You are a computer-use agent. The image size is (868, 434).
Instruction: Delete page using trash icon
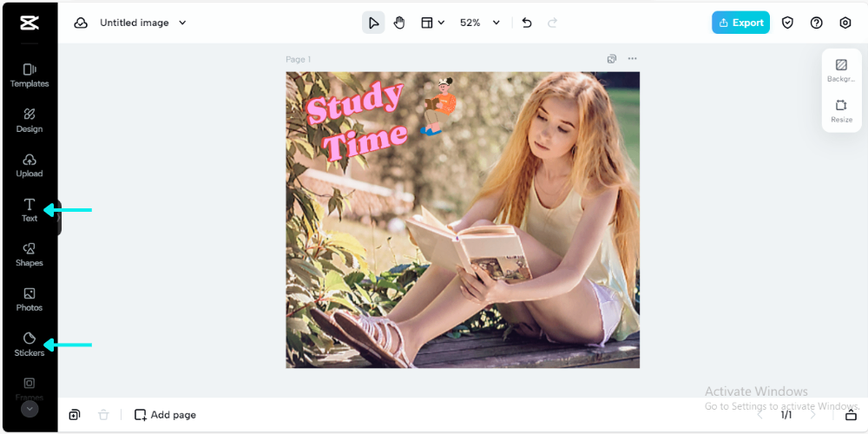point(103,415)
